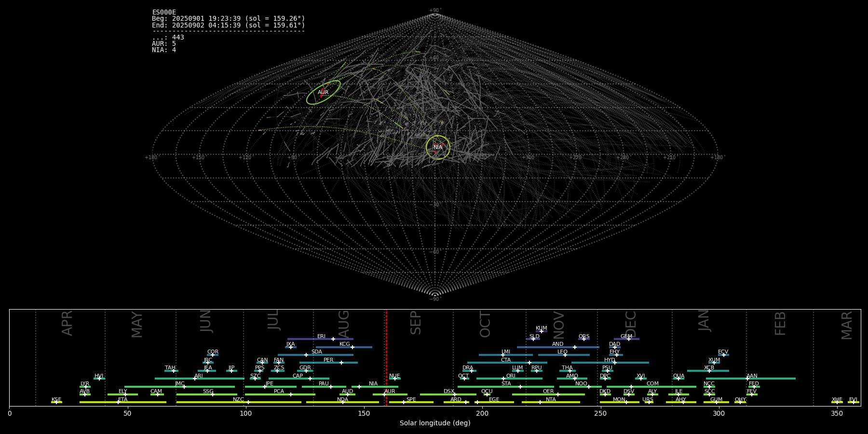Image resolution: width=868 pixels, height=434 pixels.
Task: Click the ECV shower label
Action: [723, 352]
